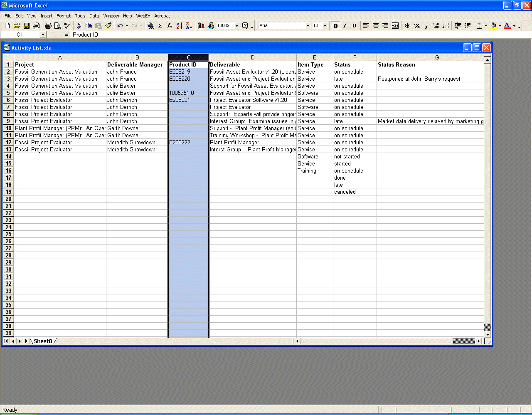The width and height of the screenshot is (532, 415).
Task: Open the undo history dropdown arrow
Action: [x=127, y=26]
